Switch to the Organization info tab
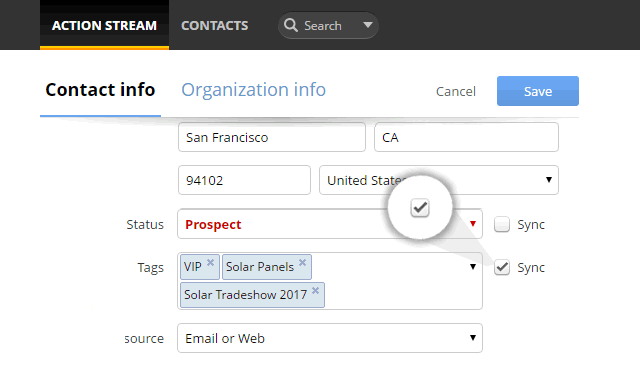Image resolution: width=640 pixels, height=373 pixels. click(x=253, y=89)
